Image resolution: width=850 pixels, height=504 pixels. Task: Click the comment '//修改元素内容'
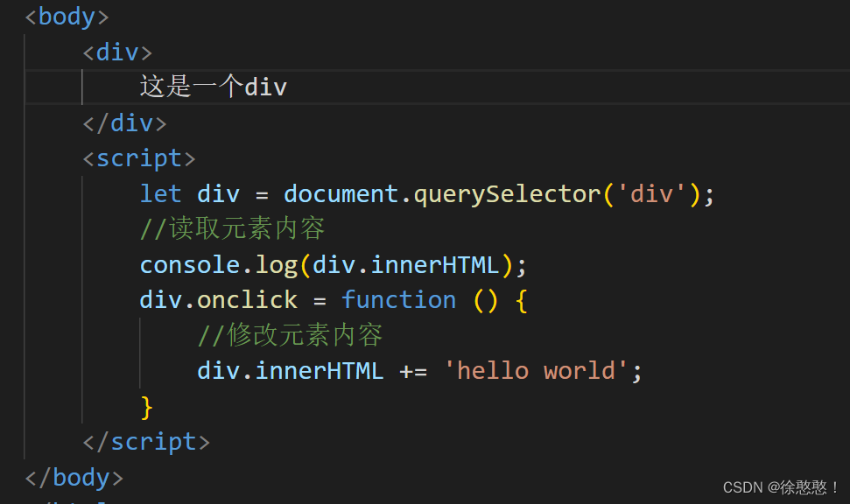point(290,335)
